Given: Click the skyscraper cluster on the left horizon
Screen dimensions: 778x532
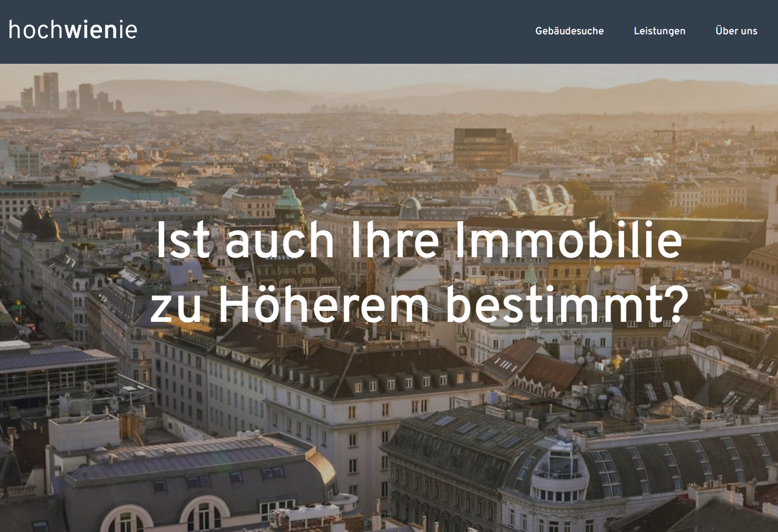Looking at the screenshot, I should (x=70, y=93).
